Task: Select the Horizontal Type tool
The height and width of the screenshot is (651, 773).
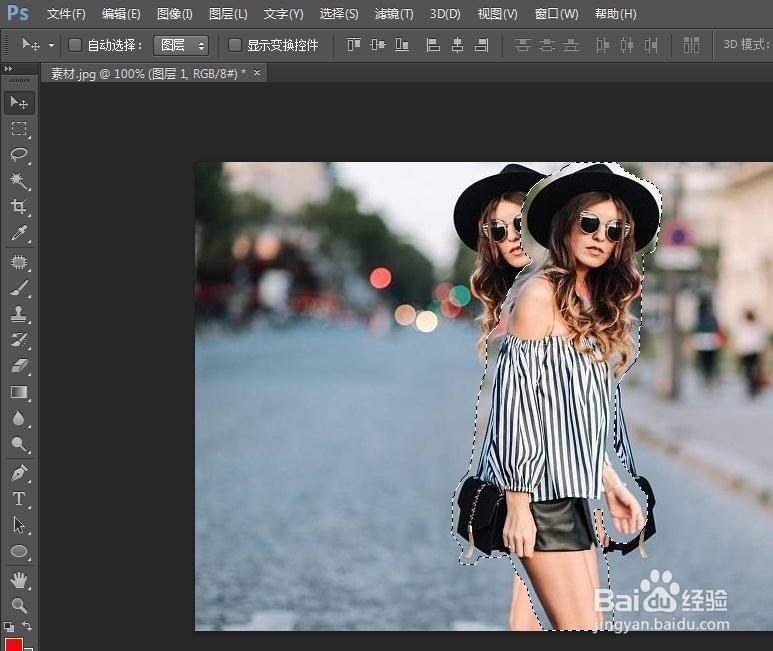Action: point(19,499)
